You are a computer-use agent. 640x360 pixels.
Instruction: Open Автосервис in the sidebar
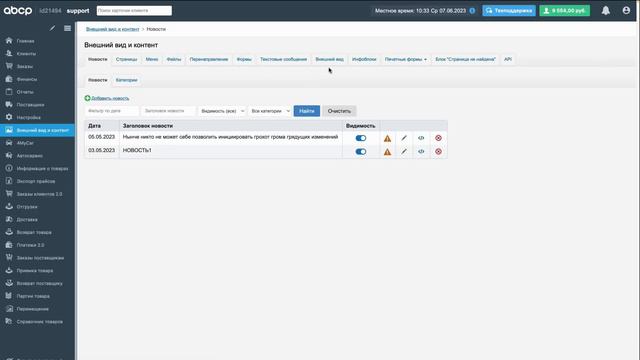coord(29,156)
